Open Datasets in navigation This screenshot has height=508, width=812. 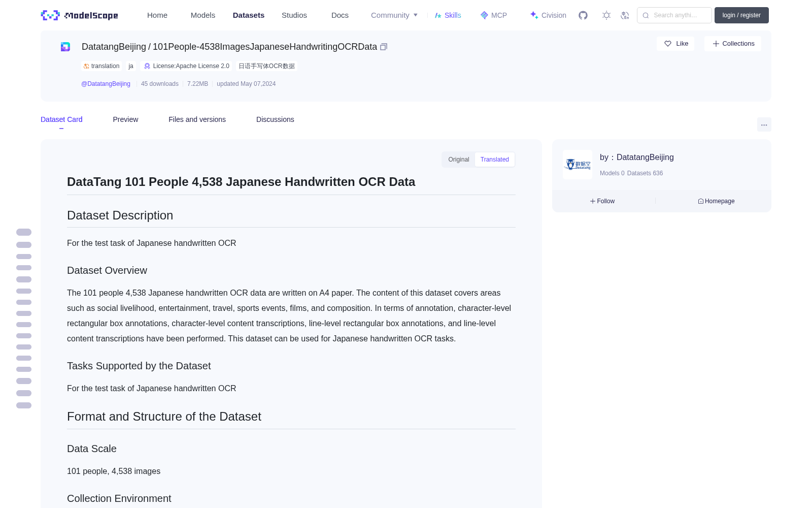(x=249, y=15)
